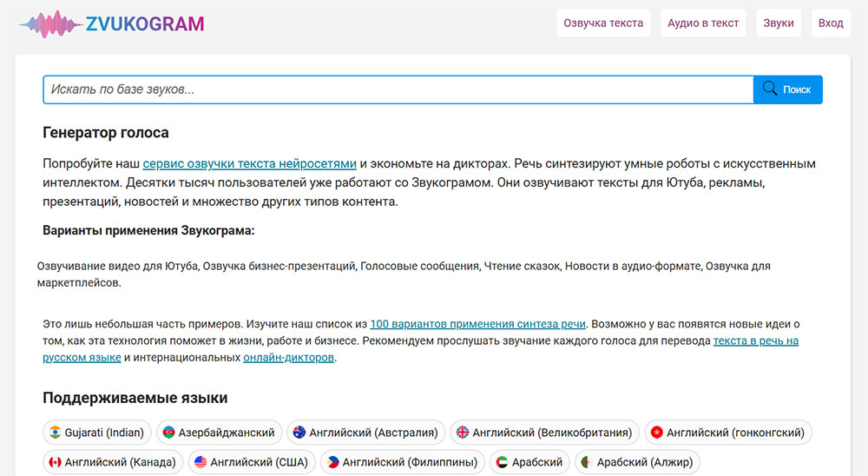This screenshot has width=868, height=476.
Task: Click the Algeria flag icon
Action: tap(587, 461)
